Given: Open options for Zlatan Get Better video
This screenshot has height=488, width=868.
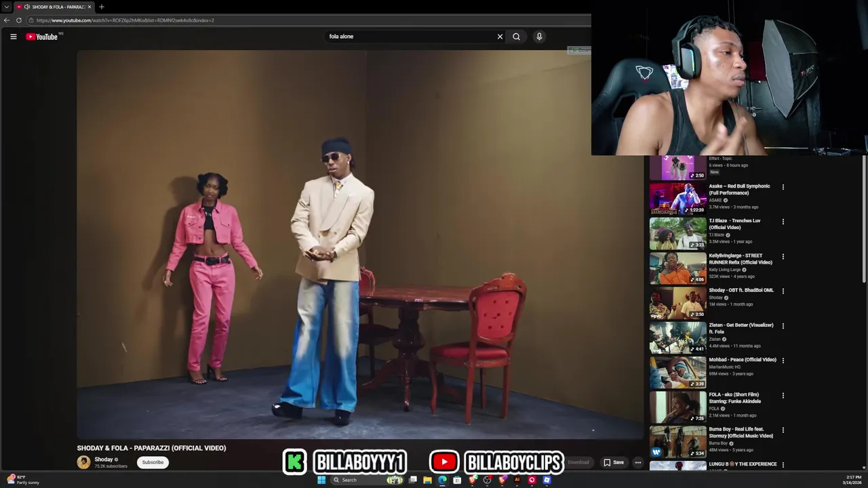Looking at the screenshot, I should pyautogui.click(x=783, y=326).
